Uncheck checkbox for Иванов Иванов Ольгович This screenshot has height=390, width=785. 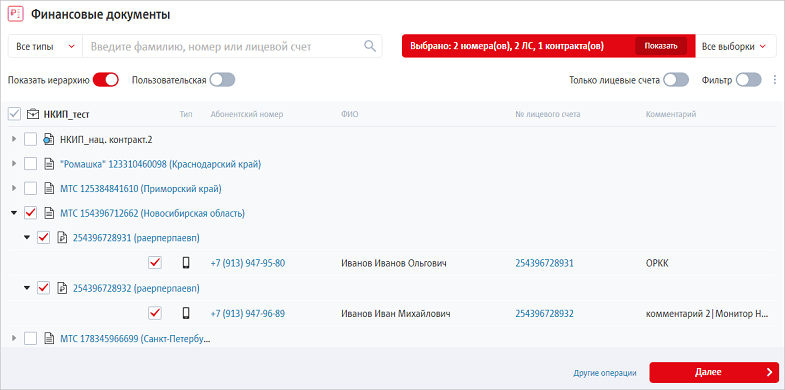155,263
